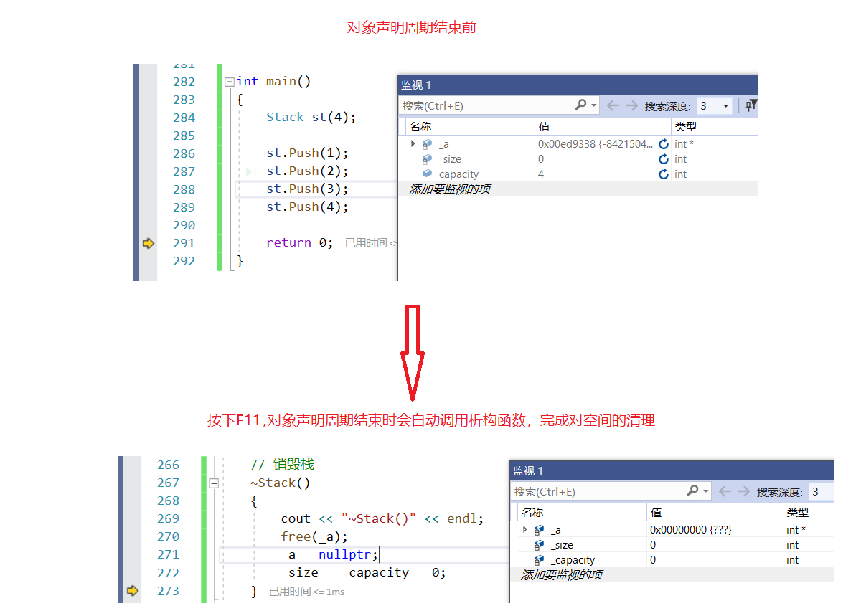Viewport: 866px width, 616px height.
Task: Click code line _a = nullptr;
Action: tap(329, 555)
